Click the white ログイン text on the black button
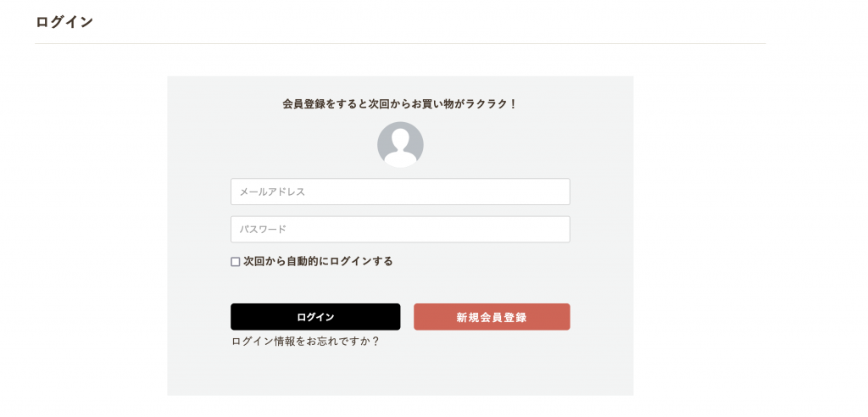The width and height of the screenshot is (868, 417). (x=315, y=317)
